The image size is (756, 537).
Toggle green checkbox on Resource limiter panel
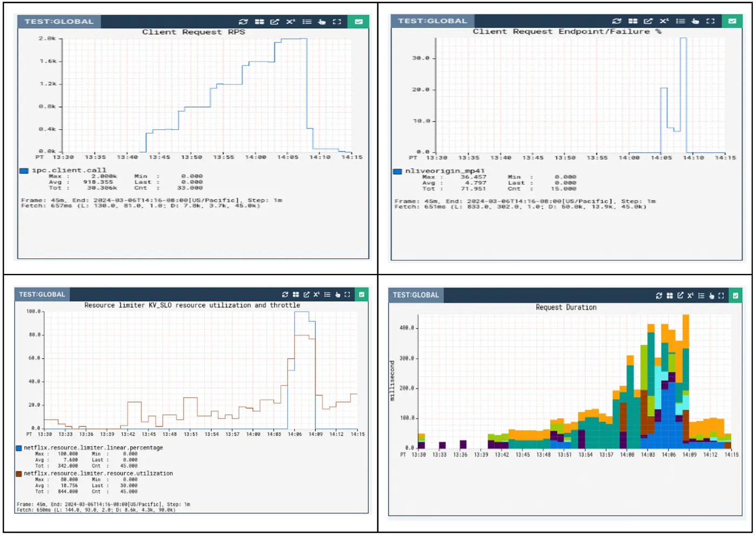[362, 294]
